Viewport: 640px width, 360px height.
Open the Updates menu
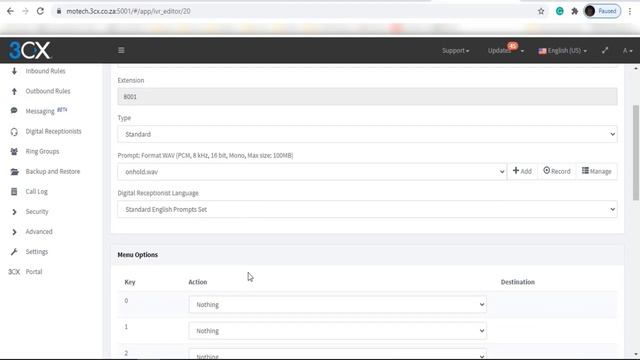point(505,51)
